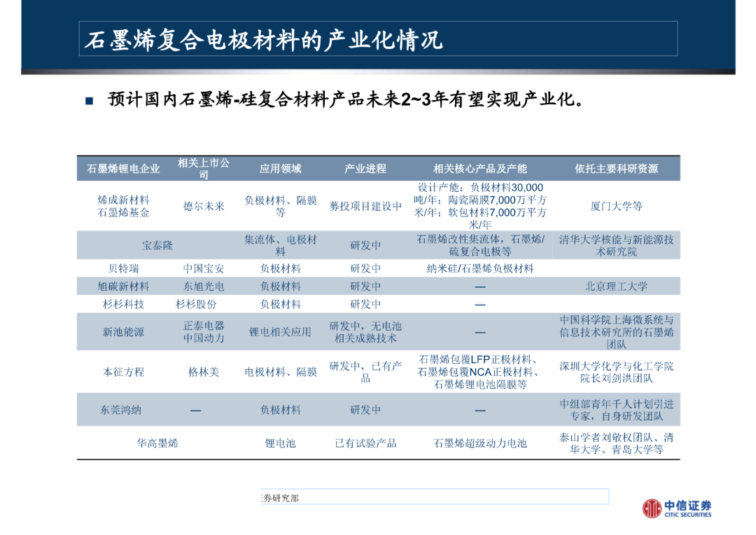Click the cell 华高墨烯
756x535 pixels.
(x=157, y=443)
